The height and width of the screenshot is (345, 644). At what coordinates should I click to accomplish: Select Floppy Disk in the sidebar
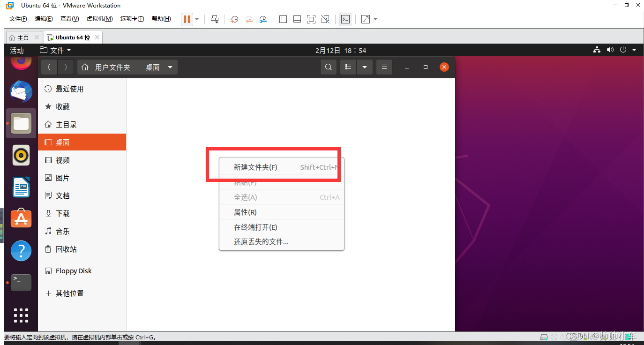[82, 271]
